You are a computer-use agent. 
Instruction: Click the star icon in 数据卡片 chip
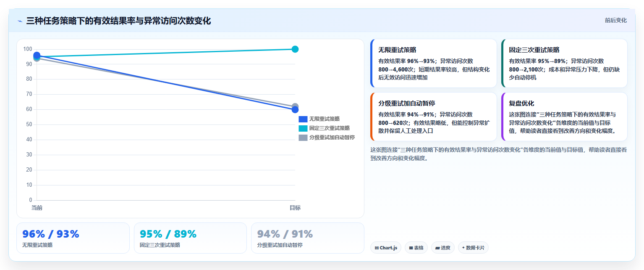click(463, 248)
